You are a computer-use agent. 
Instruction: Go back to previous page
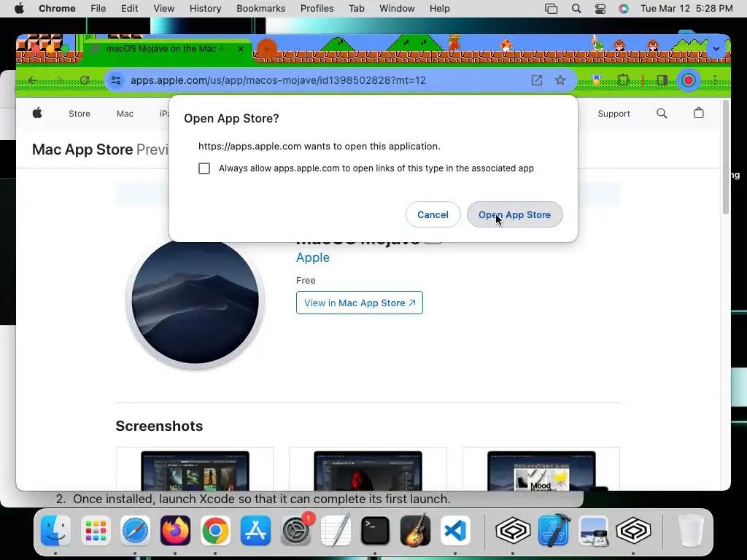pyautogui.click(x=32, y=80)
